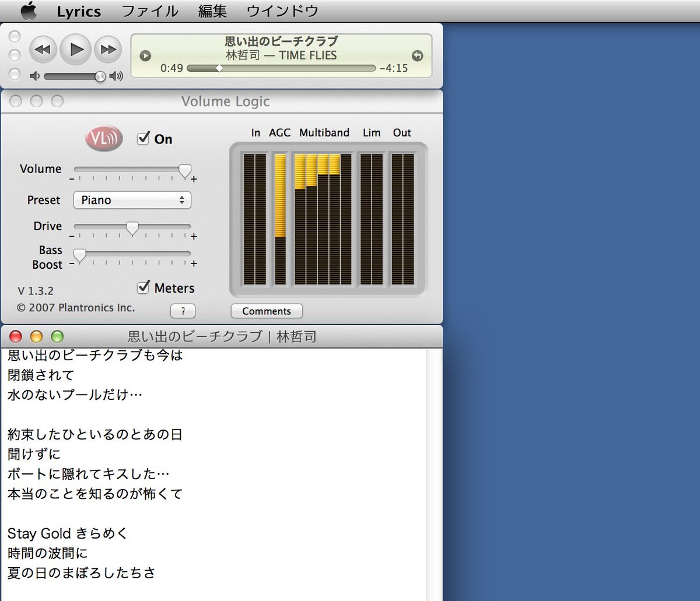Click the In meter bars
The height and width of the screenshot is (601, 700).
254,219
